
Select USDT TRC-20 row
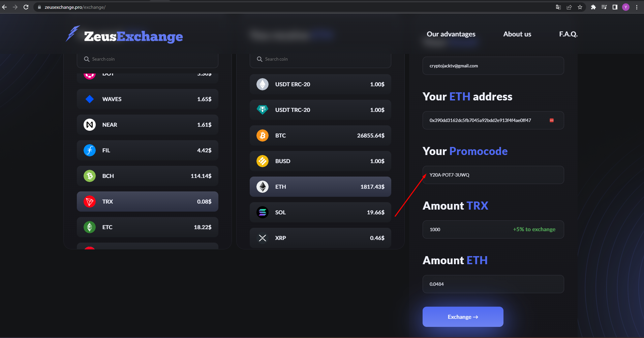coord(320,110)
